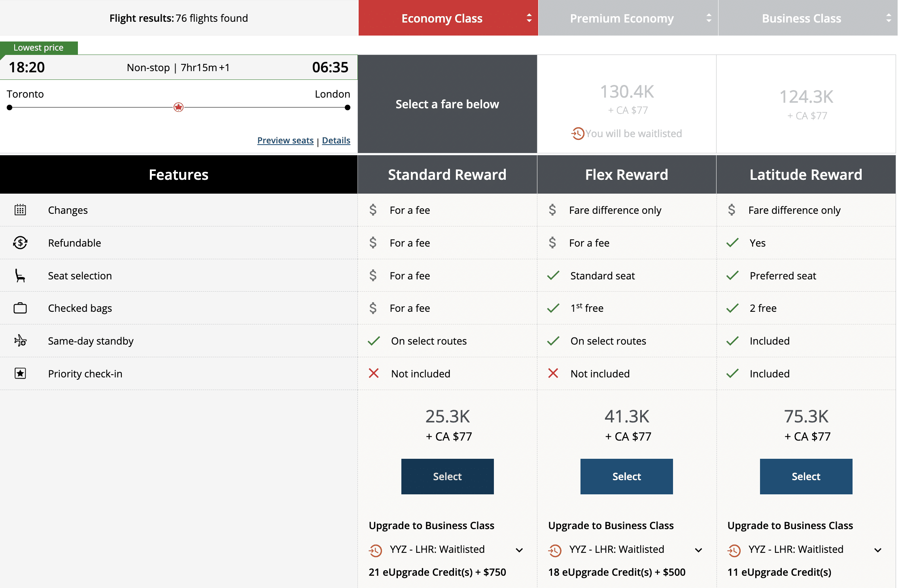Select the Standard Reward 25.3K fare
Viewport: 900px width, 588px height.
(x=447, y=477)
